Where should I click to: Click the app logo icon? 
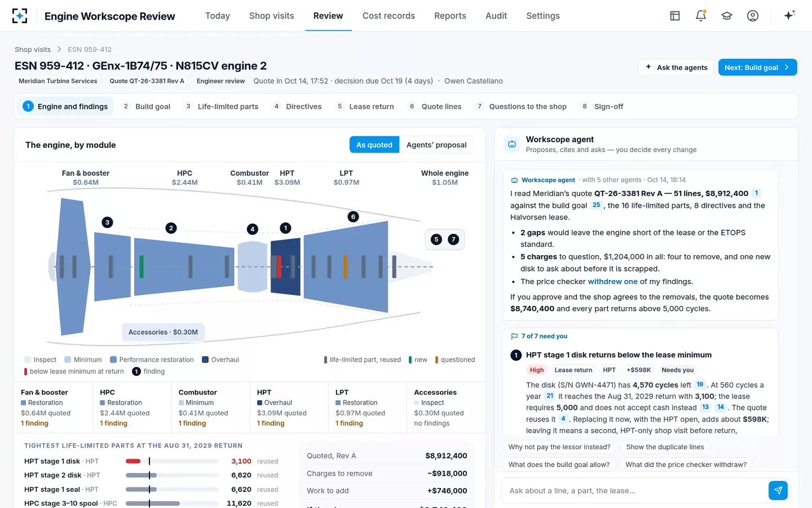click(20, 16)
